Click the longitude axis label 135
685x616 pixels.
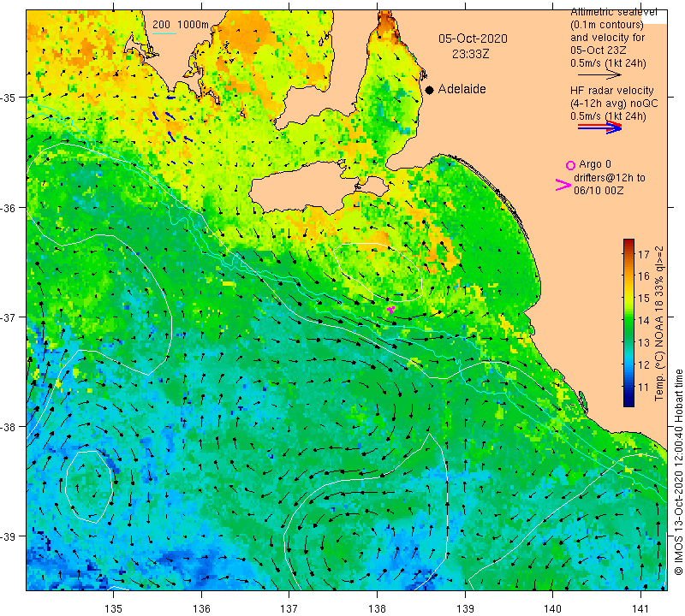click(114, 608)
